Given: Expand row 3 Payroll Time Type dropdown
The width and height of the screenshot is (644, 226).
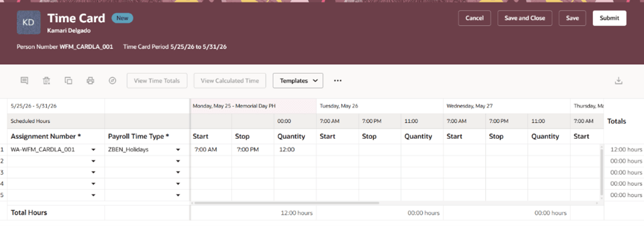Looking at the screenshot, I should click(178, 173).
